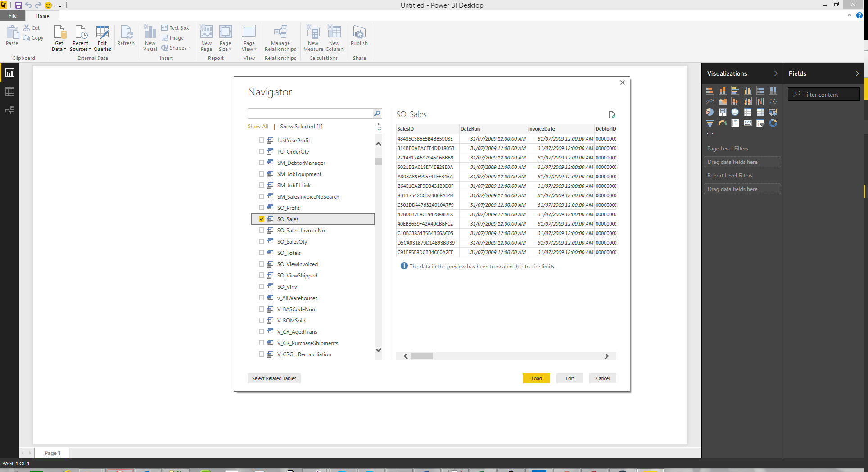The height and width of the screenshot is (472, 868).
Task: Select the pie chart visualization icon
Action: [x=710, y=112]
